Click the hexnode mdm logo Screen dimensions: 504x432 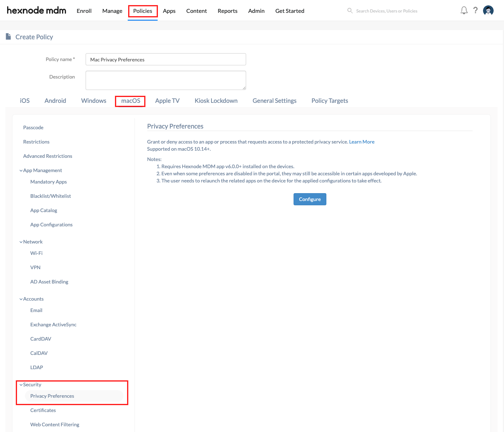click(36, 10)
